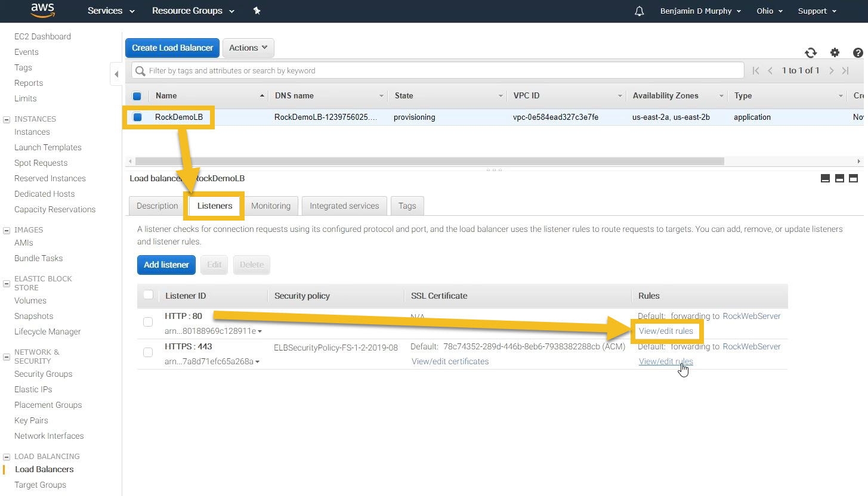Go to last page of results
This screenshot has height=496, width=868.
845,70
